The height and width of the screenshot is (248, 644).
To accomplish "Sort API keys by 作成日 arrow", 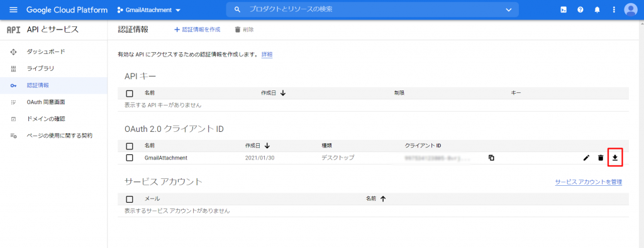I will 283,93.
